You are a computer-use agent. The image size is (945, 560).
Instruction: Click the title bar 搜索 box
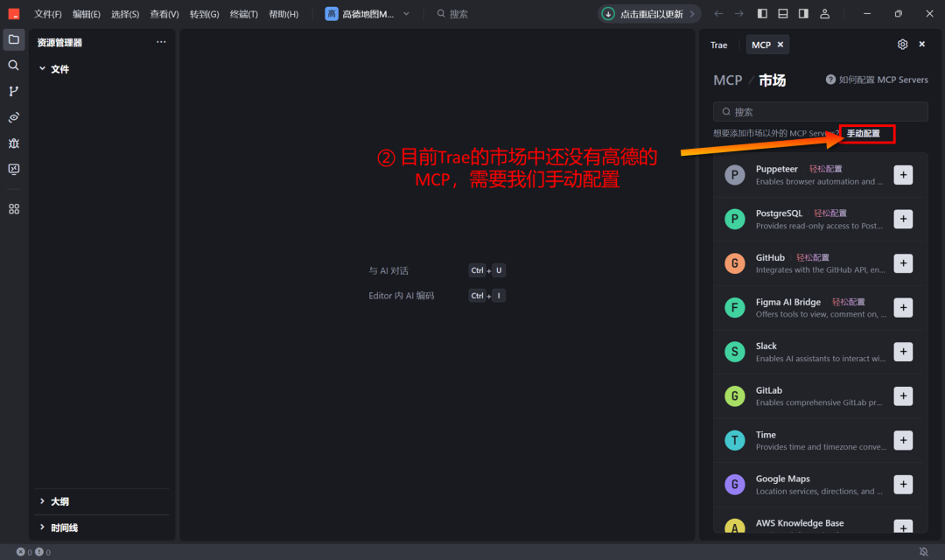(452, 14)
